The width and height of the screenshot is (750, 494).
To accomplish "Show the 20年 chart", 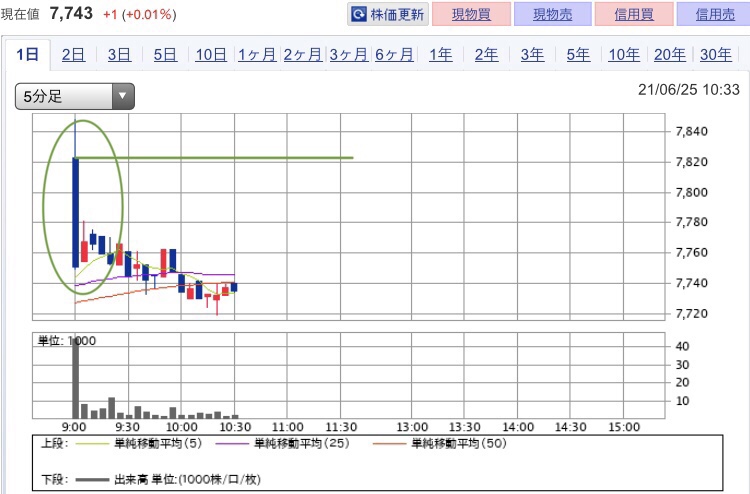I will tap(670, 55).
